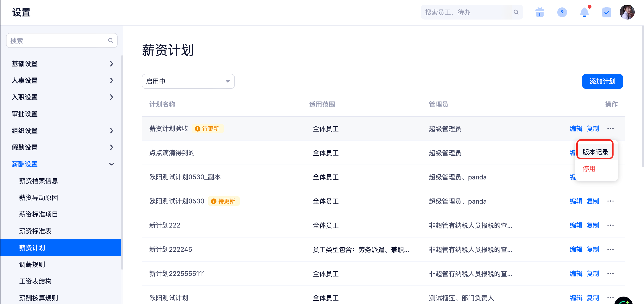Select 薪资计划 in sidebar

tap(60, 248)
